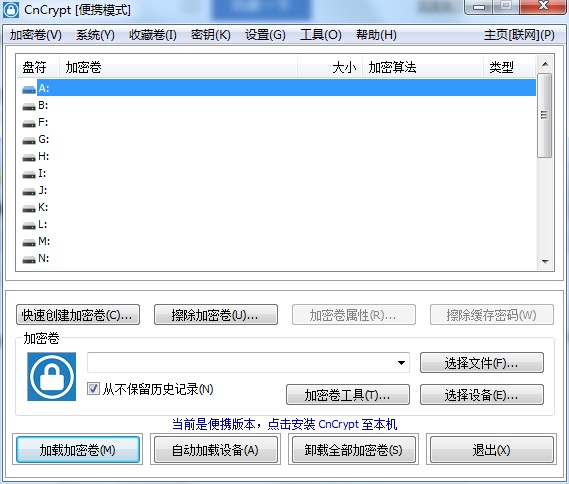Click 自动加载设备(A) button
The height and width of the screenshot is (484, 569).
(x=216, y=450)
